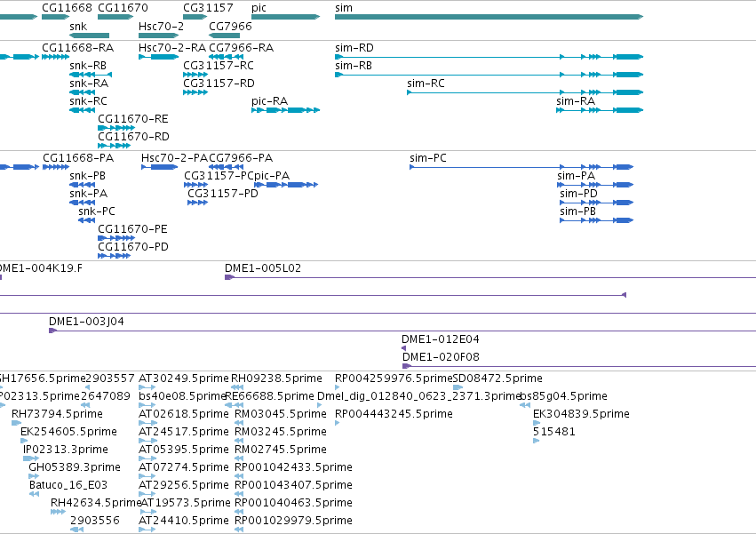Click the sim-RB transcript label
This screenshot has width=756, height=534.
[354, 66]
